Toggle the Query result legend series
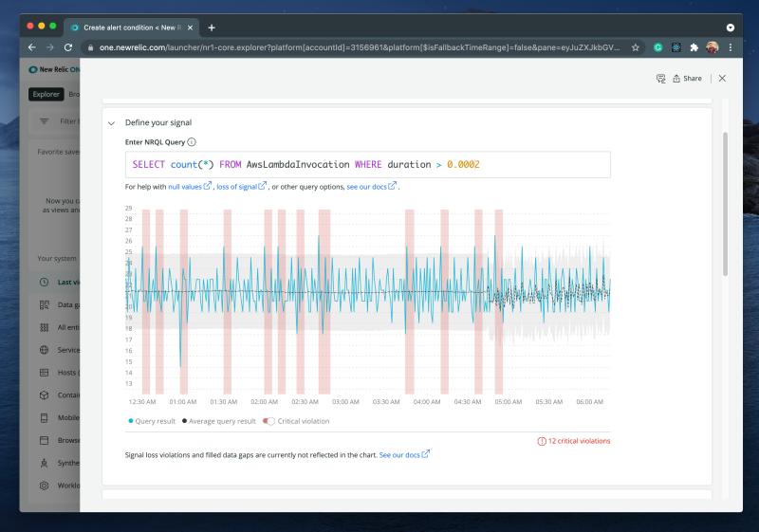This screenshot has height=532, width=759. [x=153, y=421]
